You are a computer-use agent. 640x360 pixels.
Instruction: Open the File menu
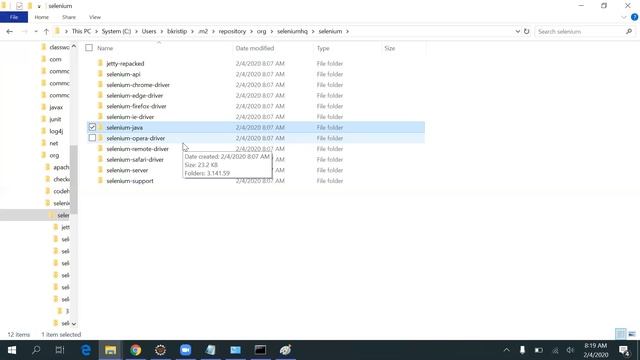coord(14,17)
